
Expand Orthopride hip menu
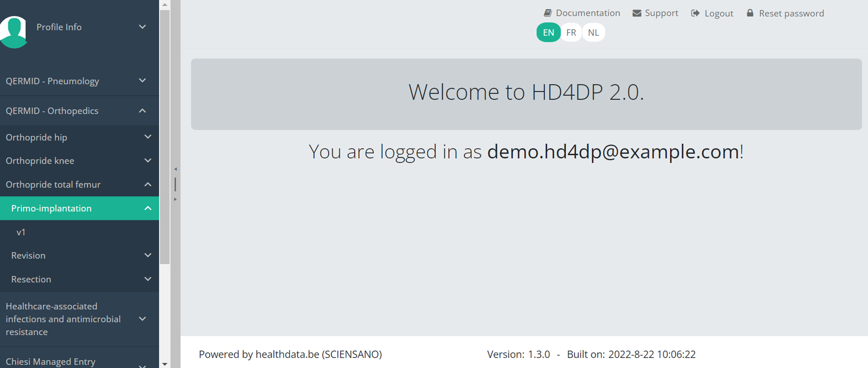point(148,137)
